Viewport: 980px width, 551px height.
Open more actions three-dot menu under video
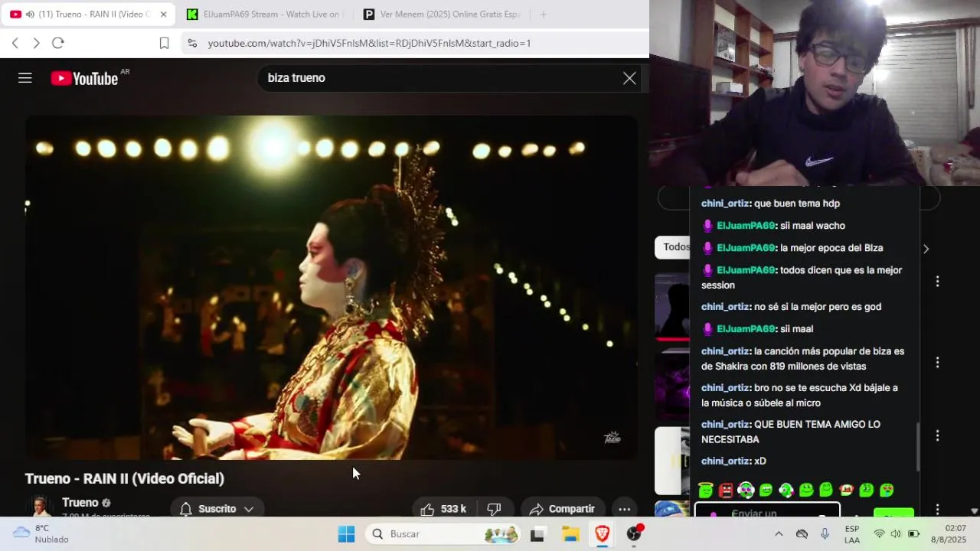[625, 509]
